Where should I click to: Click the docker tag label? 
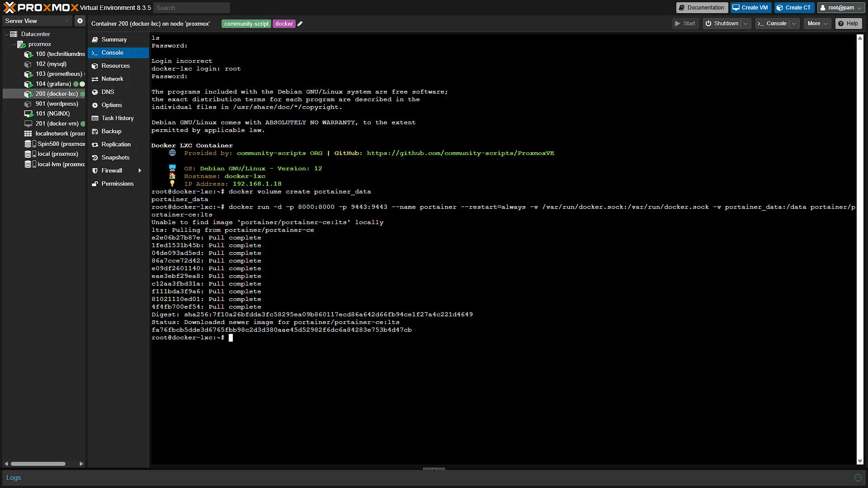pos(284,24)
